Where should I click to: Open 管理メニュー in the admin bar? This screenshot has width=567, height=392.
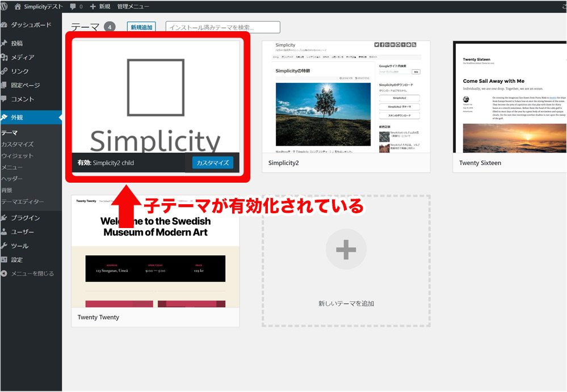tap(133, 6)
